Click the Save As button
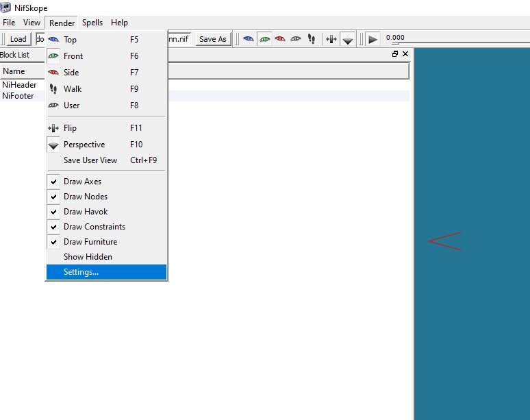This screenshot has width=530, height=420. [212, 39]
